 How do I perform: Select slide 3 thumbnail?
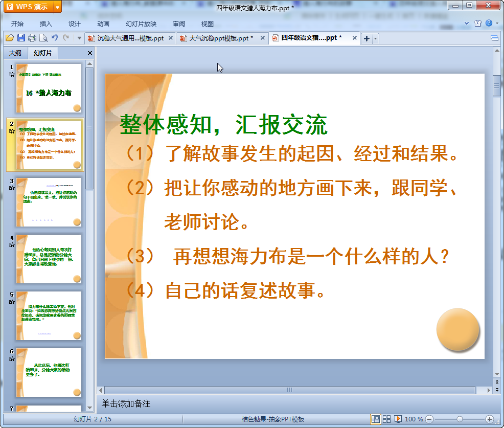pyautogui.click(x=49, y=202)
